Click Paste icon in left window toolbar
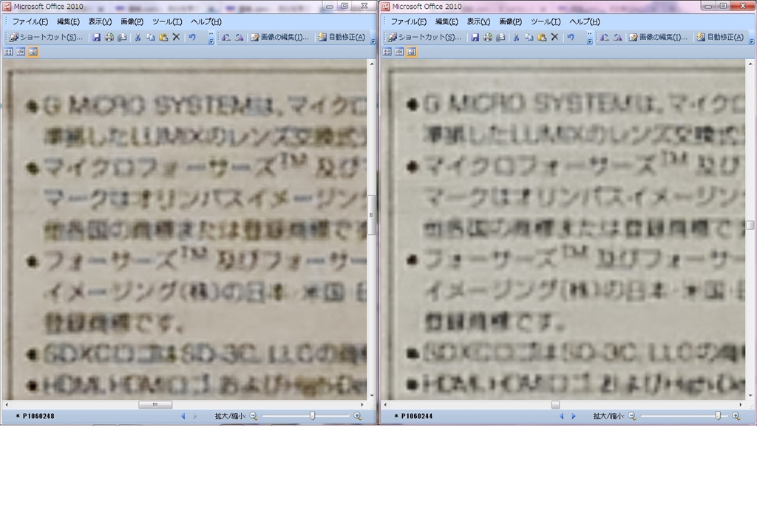The image size is (757, 532). (x=163, y=37)
